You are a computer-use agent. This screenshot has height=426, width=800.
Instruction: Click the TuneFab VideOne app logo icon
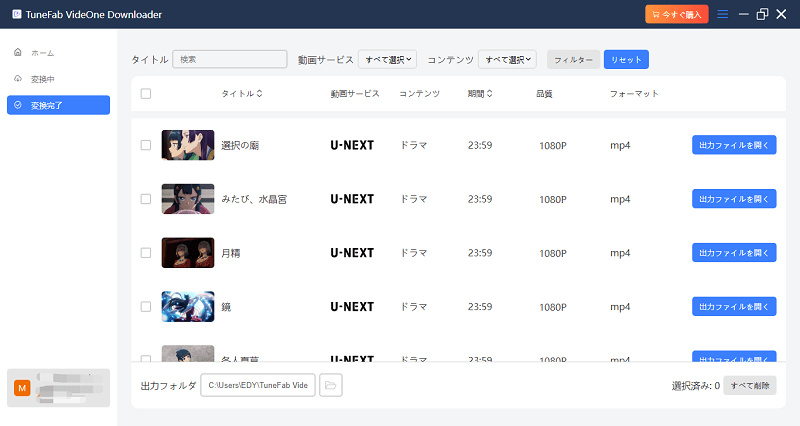tap(17, 14)
